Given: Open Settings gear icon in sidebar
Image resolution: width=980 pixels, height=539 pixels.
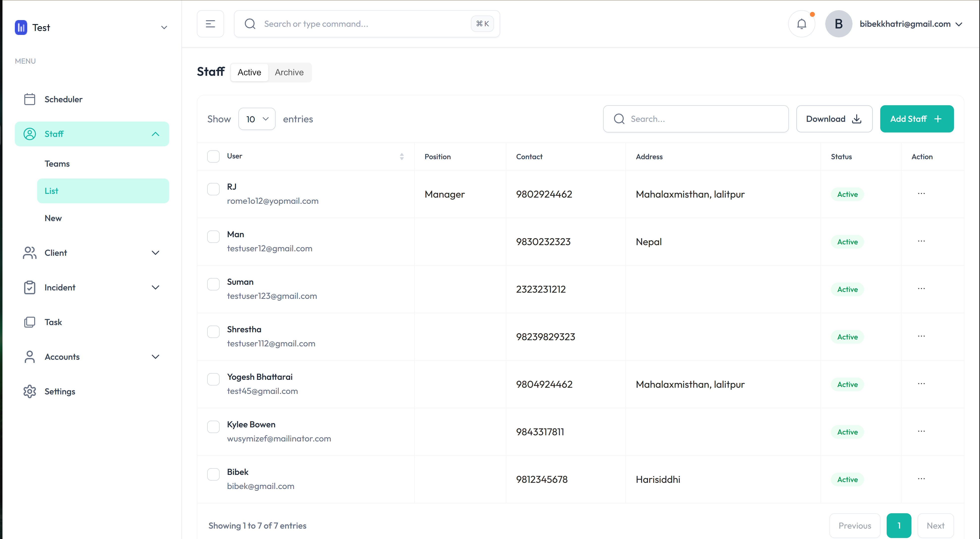Looking at the screenshot, I should pyautogui.click(x=30, y=391).
